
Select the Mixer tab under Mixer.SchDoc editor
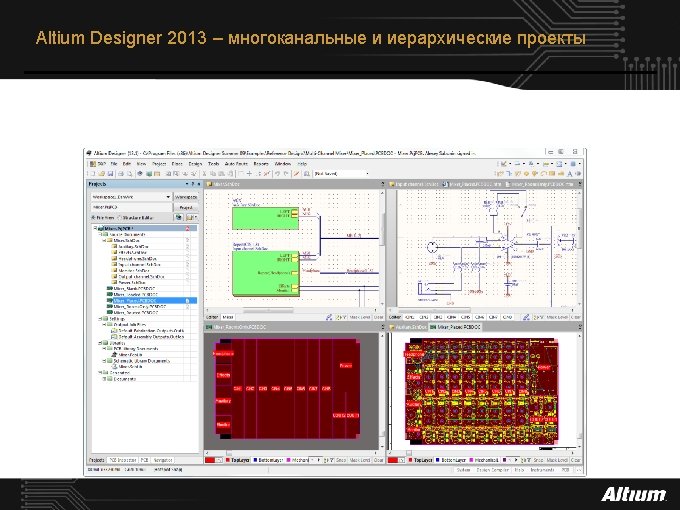tap(228, 317)
